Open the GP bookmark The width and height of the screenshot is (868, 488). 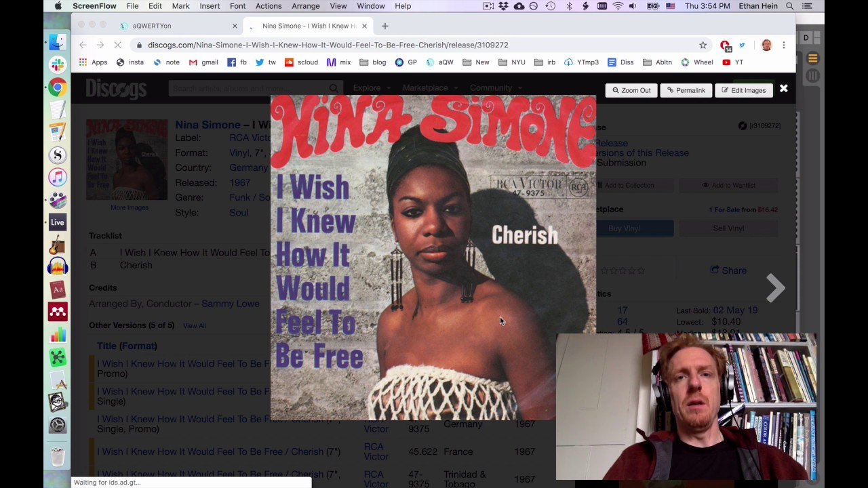406,62
